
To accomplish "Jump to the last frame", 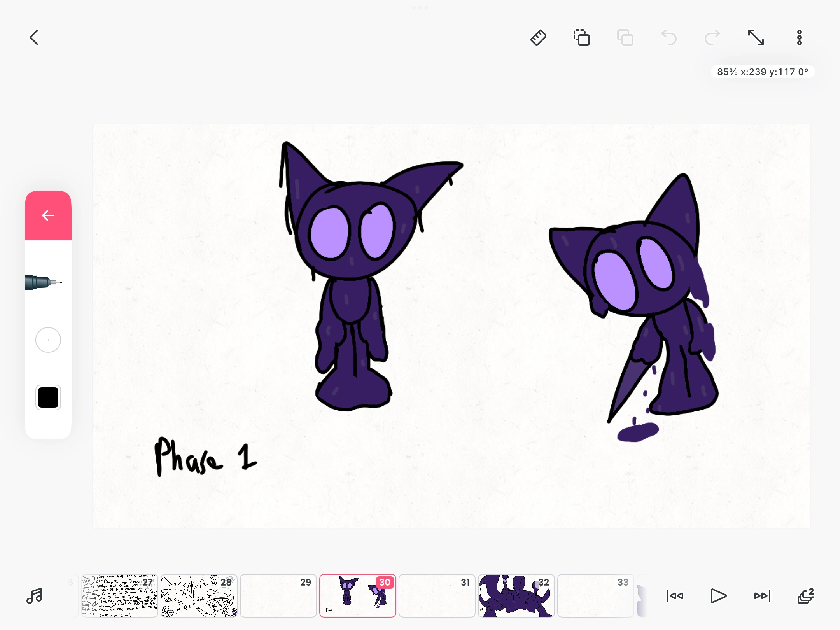I will tap(762, 596).
